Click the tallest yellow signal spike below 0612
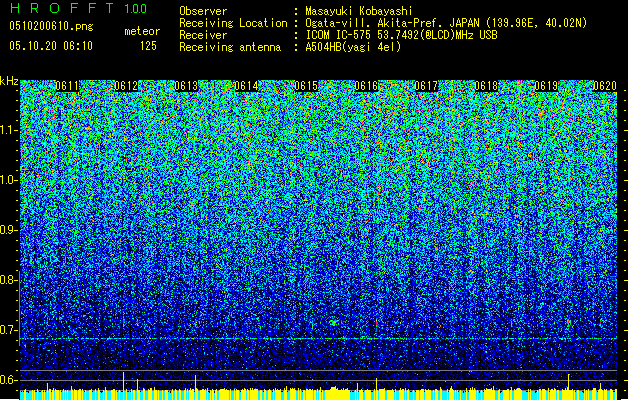 coord(124,380)
